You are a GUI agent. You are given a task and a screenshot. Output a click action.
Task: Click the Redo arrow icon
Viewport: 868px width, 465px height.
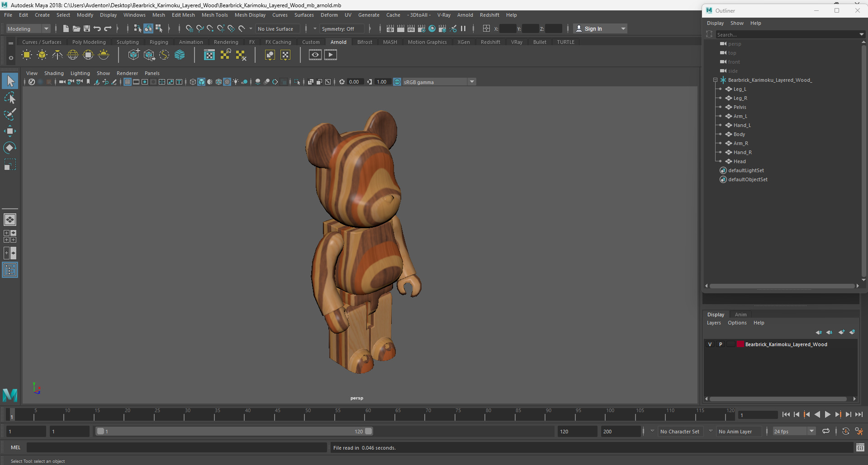coord(108,28)
